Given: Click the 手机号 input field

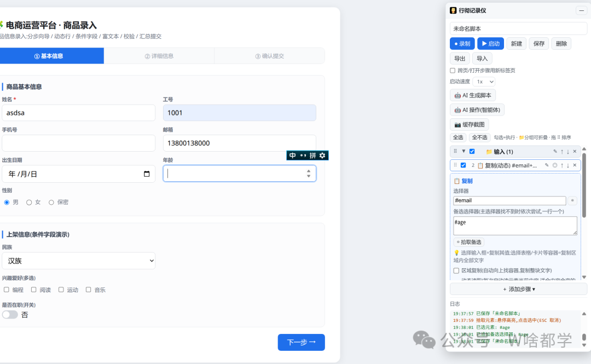Looking at the screenshot, I should [x=78, y=143].
